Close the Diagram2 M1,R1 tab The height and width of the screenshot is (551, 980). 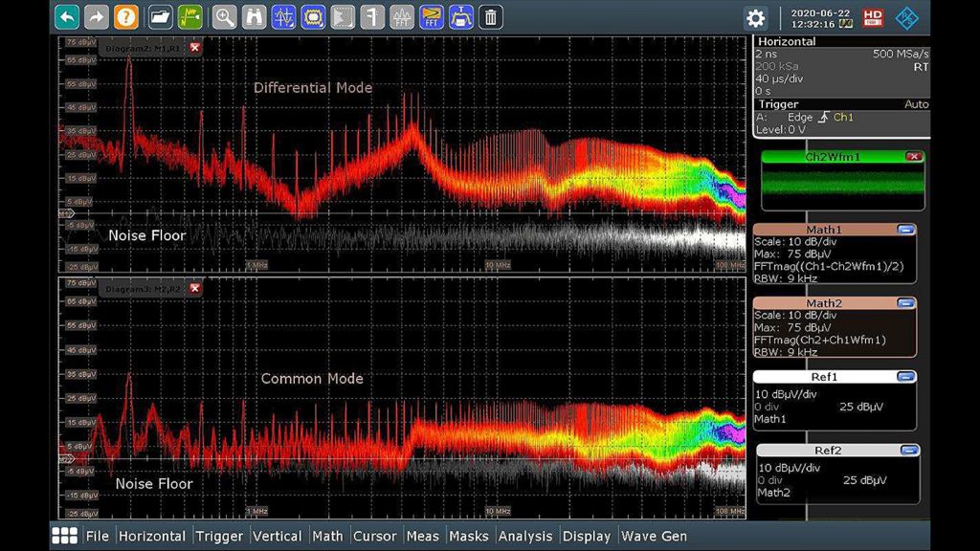(x=195, y=48)
